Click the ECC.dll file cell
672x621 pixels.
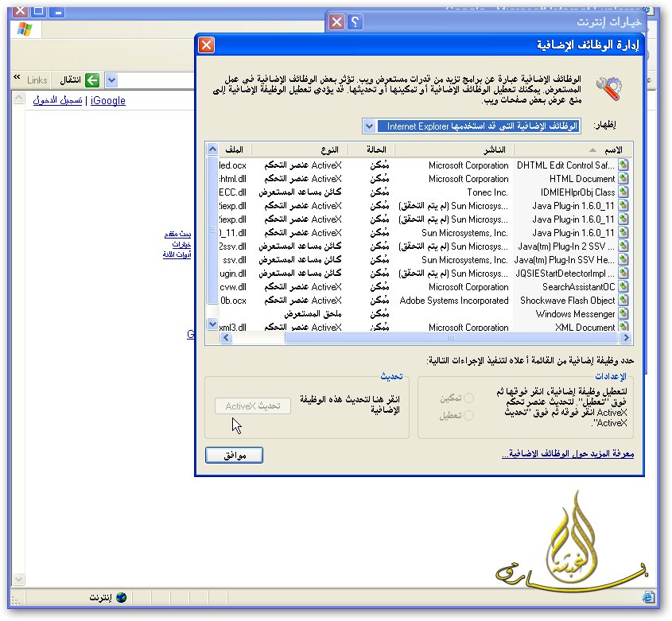(233, 192)
